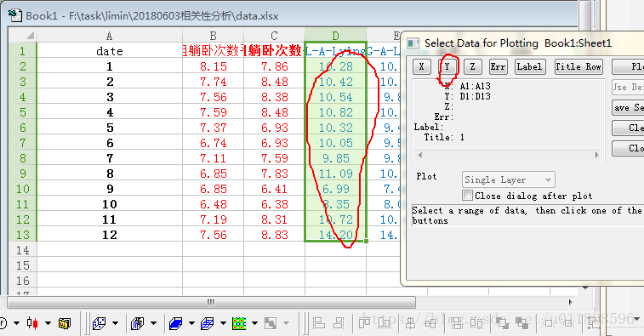Click cell with value 10.28
Screen dimensions: 644x336
[335, 66]
